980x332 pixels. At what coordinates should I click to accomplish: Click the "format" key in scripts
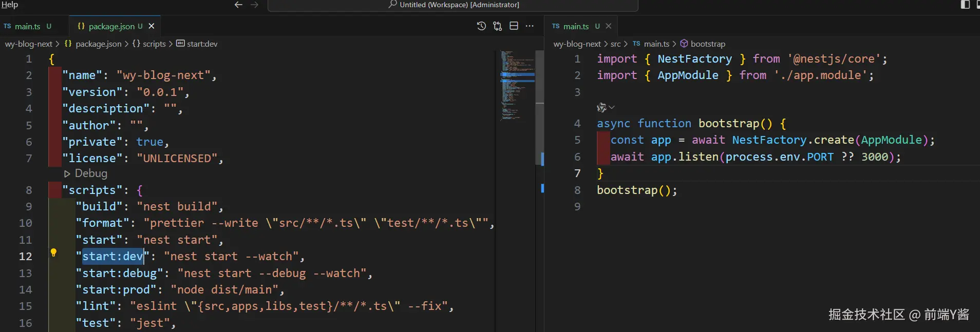(x=102, y=223)
